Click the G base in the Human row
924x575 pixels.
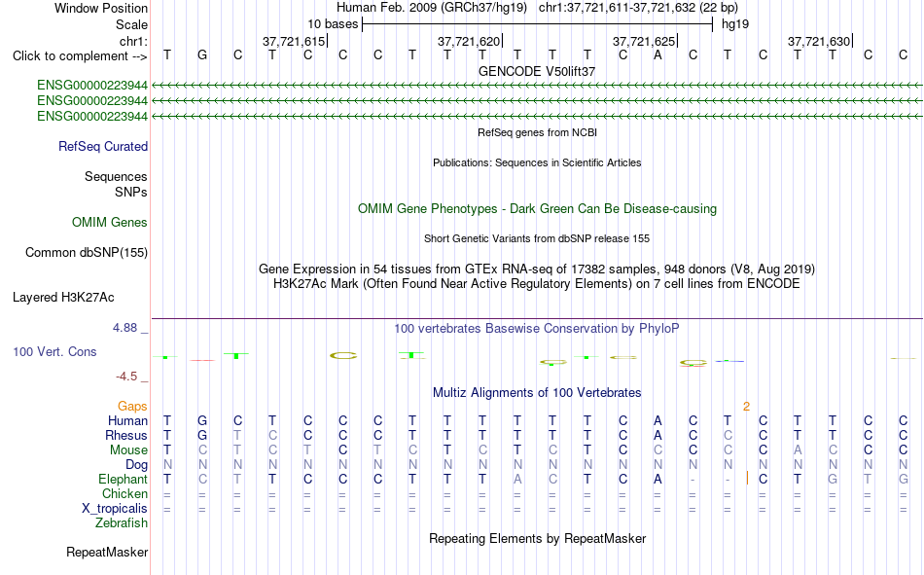202,420
